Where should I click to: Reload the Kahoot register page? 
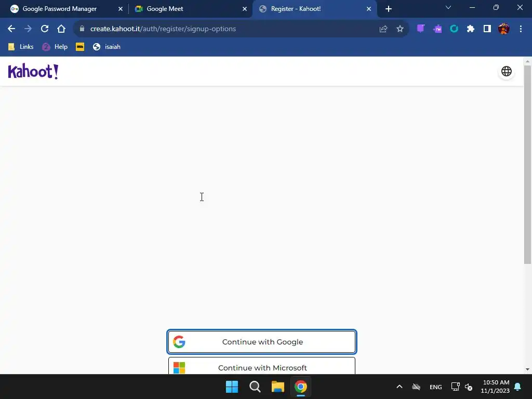pyautogui.click(x=45, y=29)
